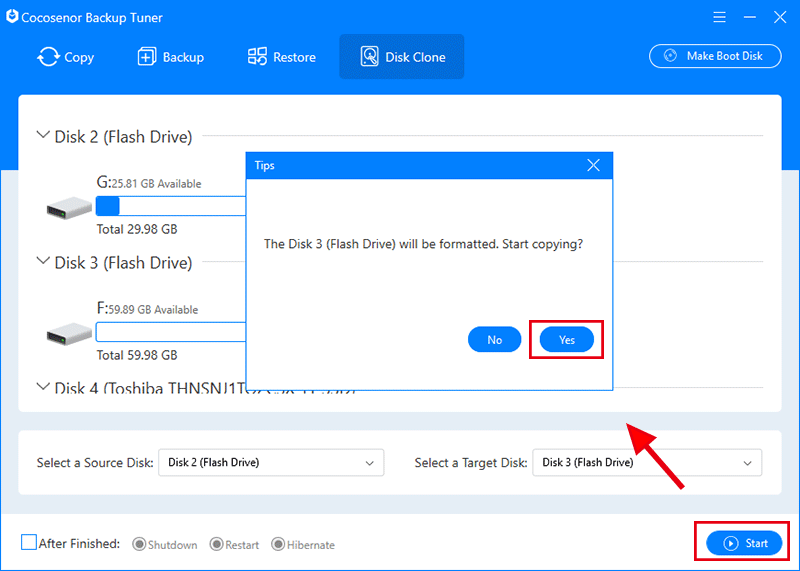Enable the After Finished checkbox
Image resolution: width=800 pixels, height=571 pixels.
[x=29, y=542]
